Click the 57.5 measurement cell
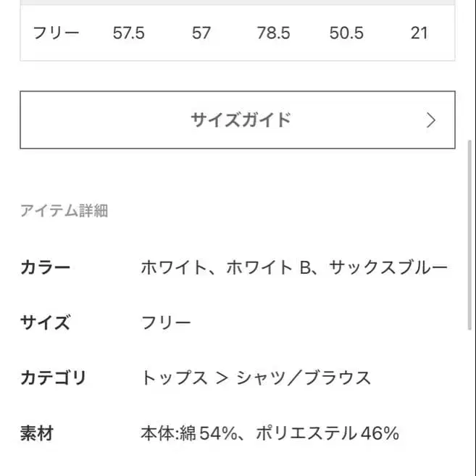The width and height of the screenshot is (476, 476). pyautogui.click(x=128, y=33)
